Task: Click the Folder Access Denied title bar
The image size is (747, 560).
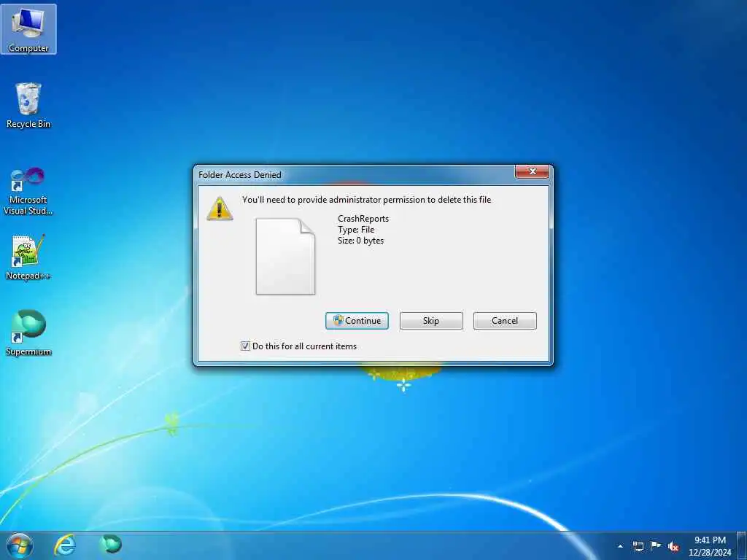Action: point(355,174)
